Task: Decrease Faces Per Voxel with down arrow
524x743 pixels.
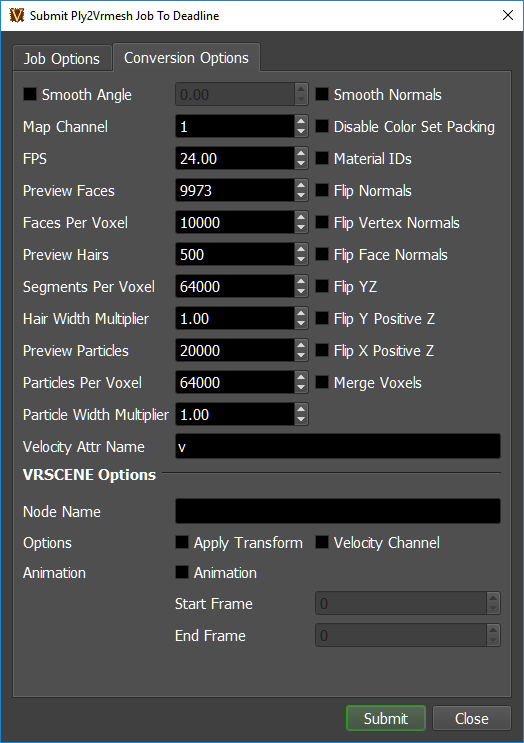Action: click(301, 228)
